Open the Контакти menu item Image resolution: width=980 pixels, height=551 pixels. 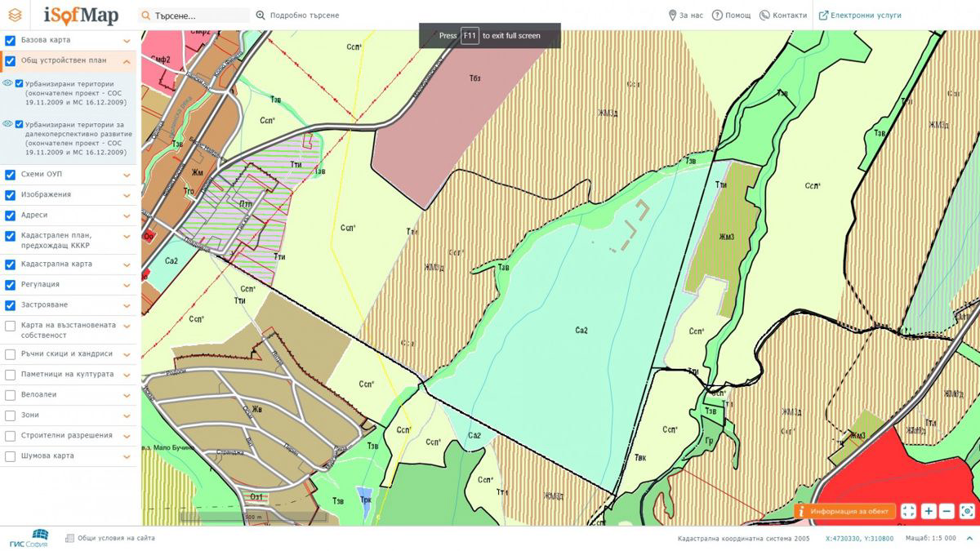pos(783,16)
